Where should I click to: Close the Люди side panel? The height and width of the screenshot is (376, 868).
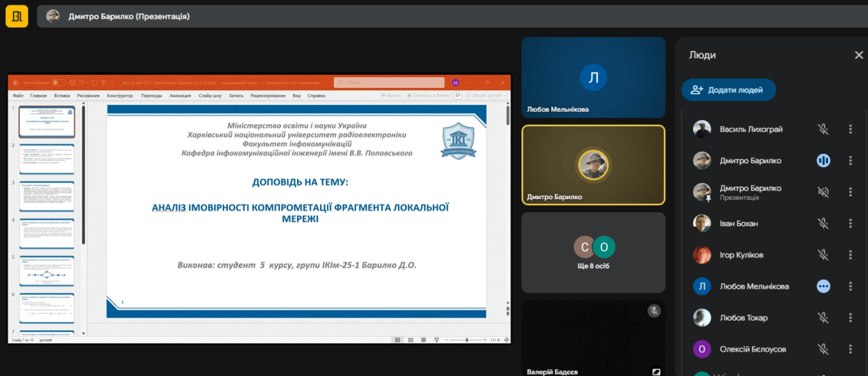tap(859, 55)
